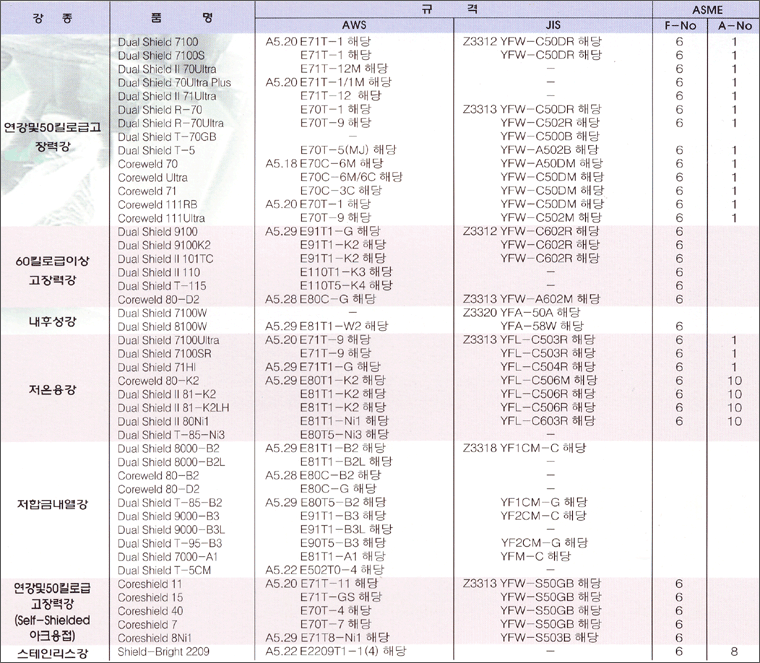Click AWS value 'A5.22 E2209T1-1(4) 해당'
The width and height of the screenshot is (760, 663).
[x=336, y=651]
